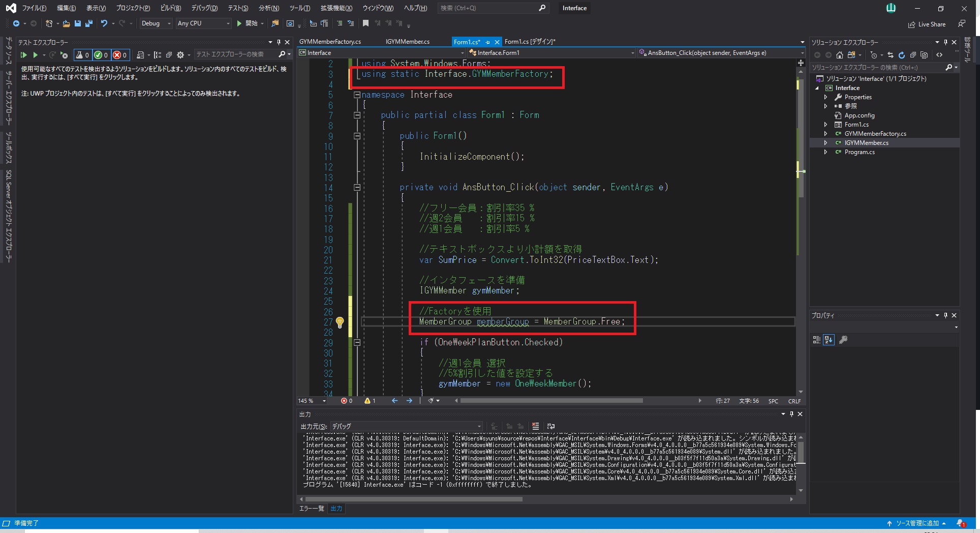Screen dimensions: 980x533
Task: Expand the IGYMMember.cs node
Action: pyautogui.click(x=826, y=143)
